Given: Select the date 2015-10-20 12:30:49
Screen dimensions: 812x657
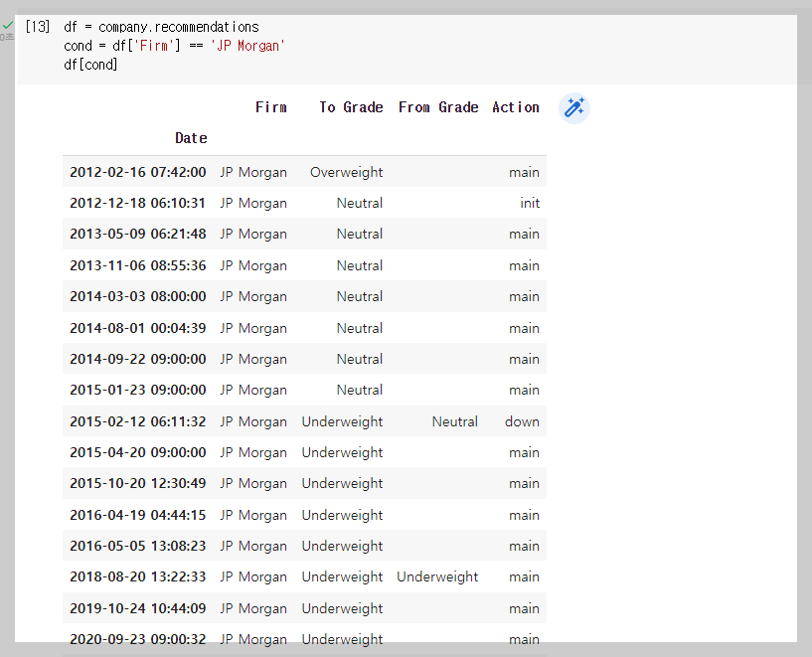Looking at the screenshot, I should point(138,484).
